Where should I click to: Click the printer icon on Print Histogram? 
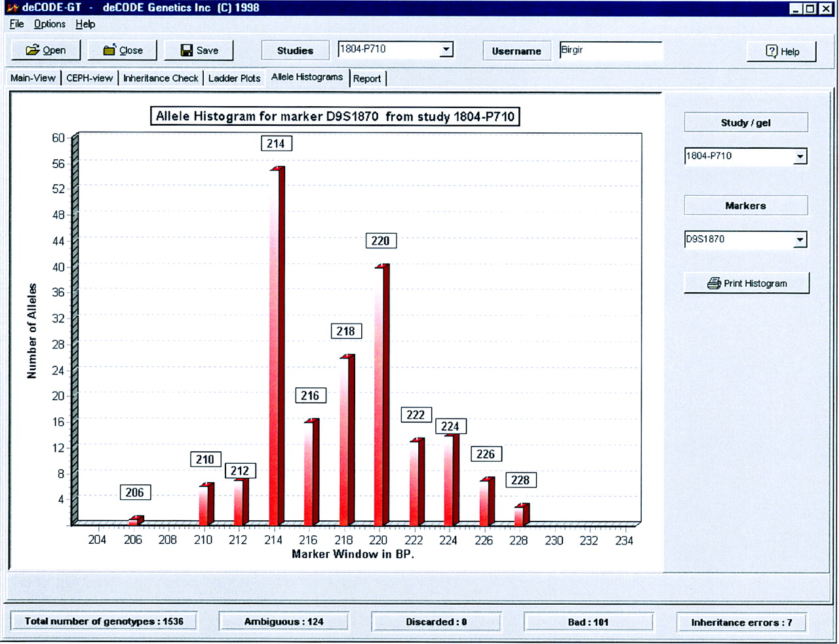pyautogui.click(x=714, y=283)
